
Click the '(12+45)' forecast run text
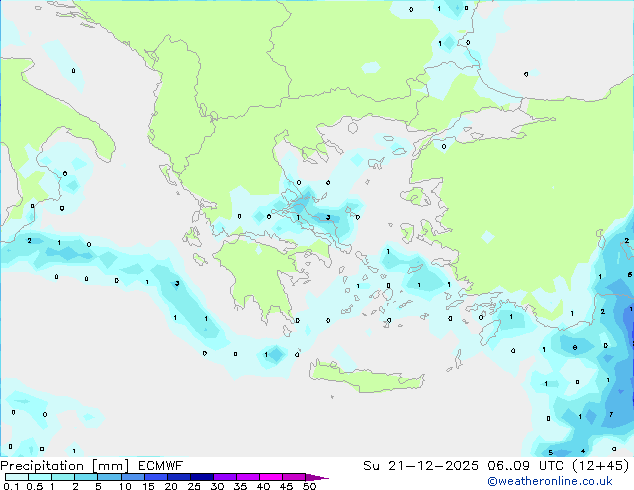point(601,466)
